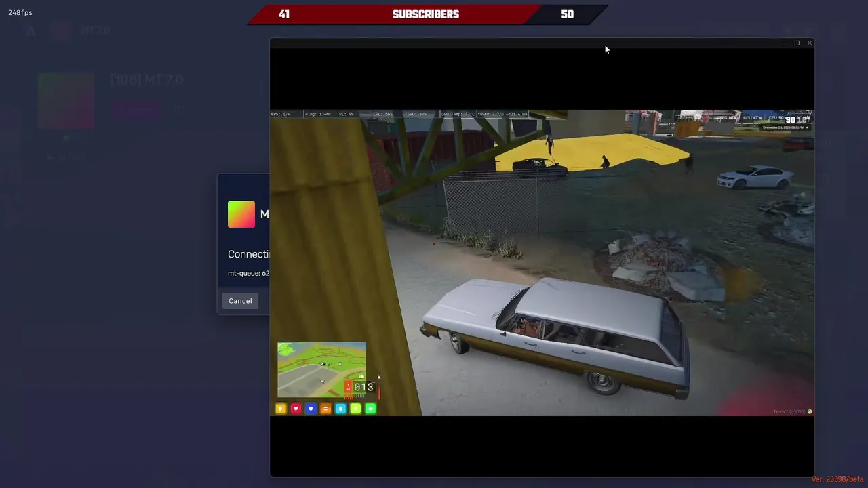
Task: Click the red heart health icon
Action: point(296,408)
